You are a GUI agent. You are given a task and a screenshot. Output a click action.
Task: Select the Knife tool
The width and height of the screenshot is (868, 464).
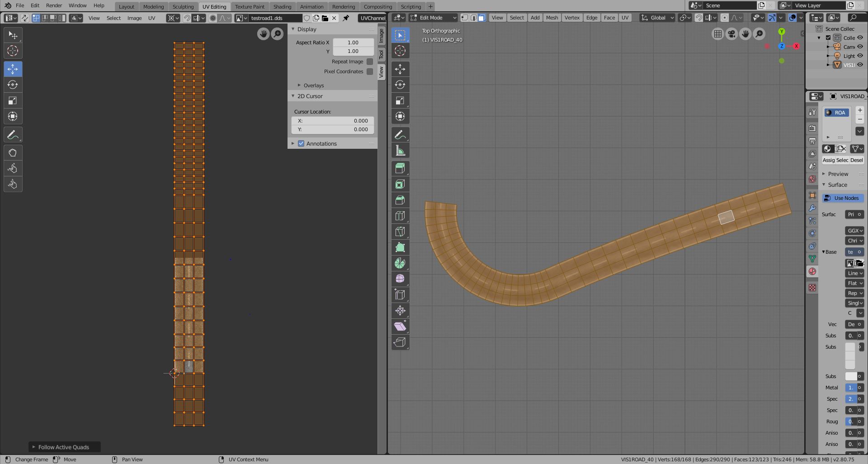coord(400,232)
